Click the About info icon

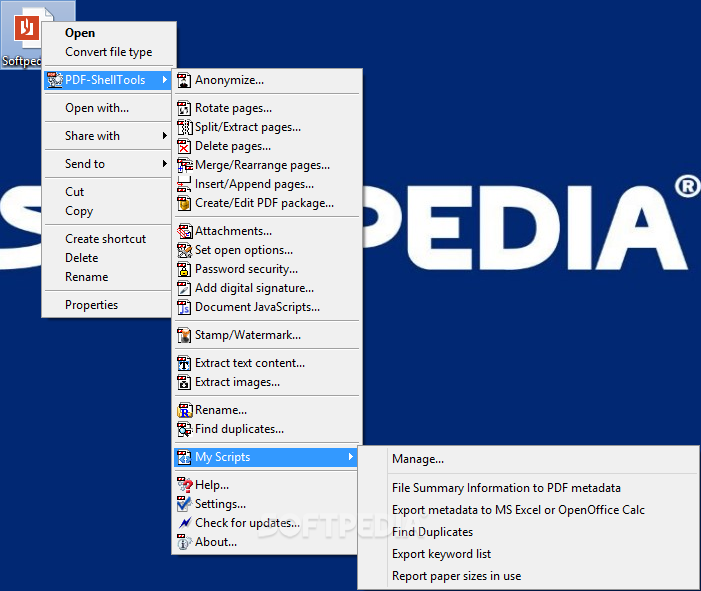click(x=184, y=542)
